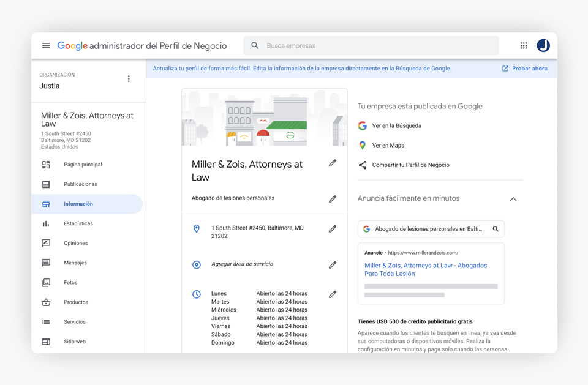Click the Lunes hours row
Screen dimensions: 588x385
259,294
